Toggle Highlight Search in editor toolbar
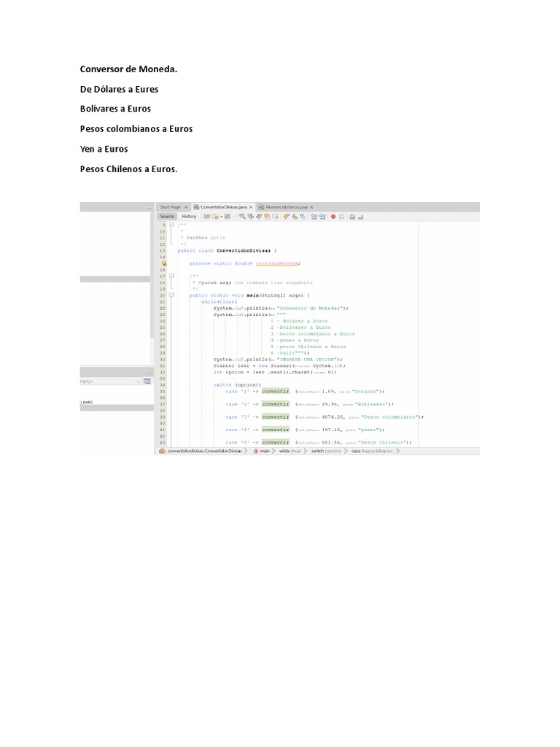The width and height of the screenshot is (560, 747). (x=267, y=216)
